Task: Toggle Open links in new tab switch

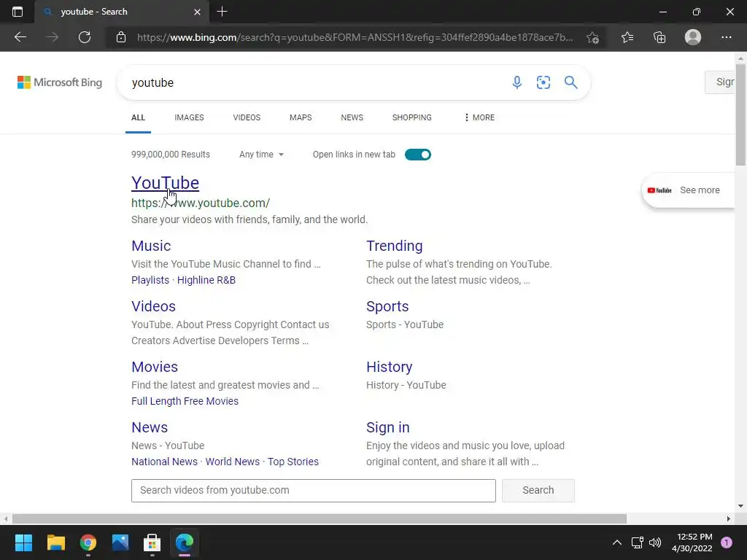Action: point(418,155)
